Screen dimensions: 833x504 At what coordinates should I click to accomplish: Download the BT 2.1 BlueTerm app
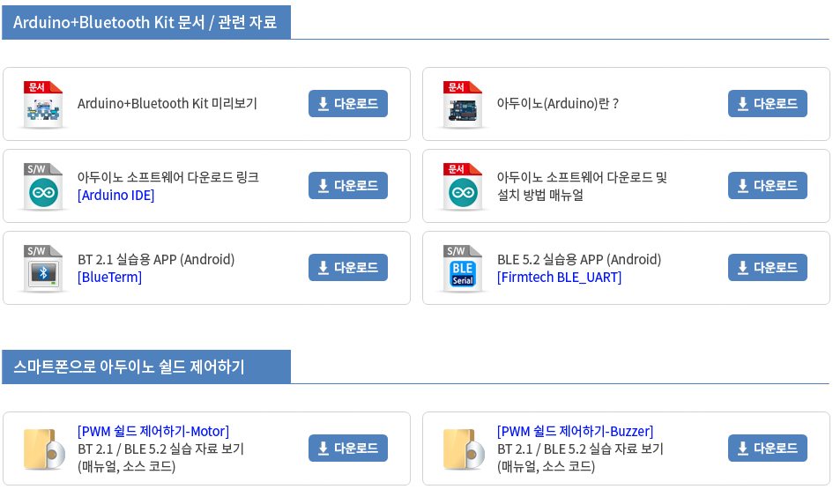point(348,268)
